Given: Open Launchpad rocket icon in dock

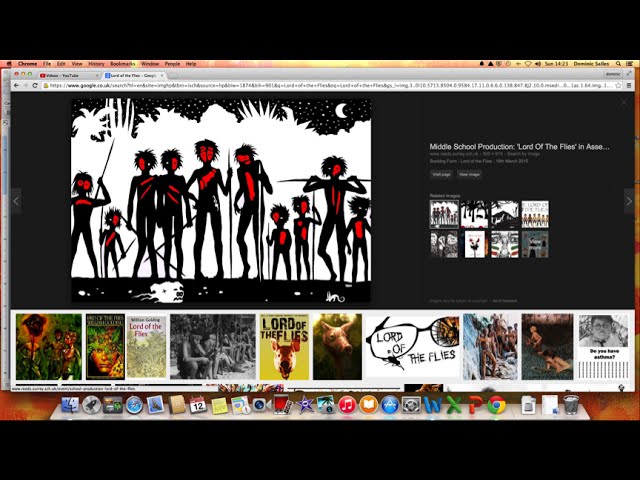Looking at the screenshot, I should pyautogui.click(x=91, y=405).
